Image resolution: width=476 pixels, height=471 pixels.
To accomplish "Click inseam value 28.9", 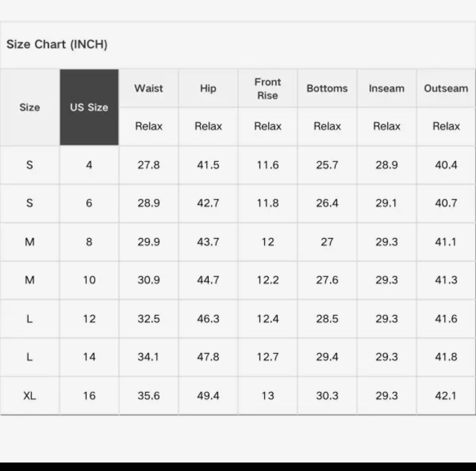I will click(386, 165).
